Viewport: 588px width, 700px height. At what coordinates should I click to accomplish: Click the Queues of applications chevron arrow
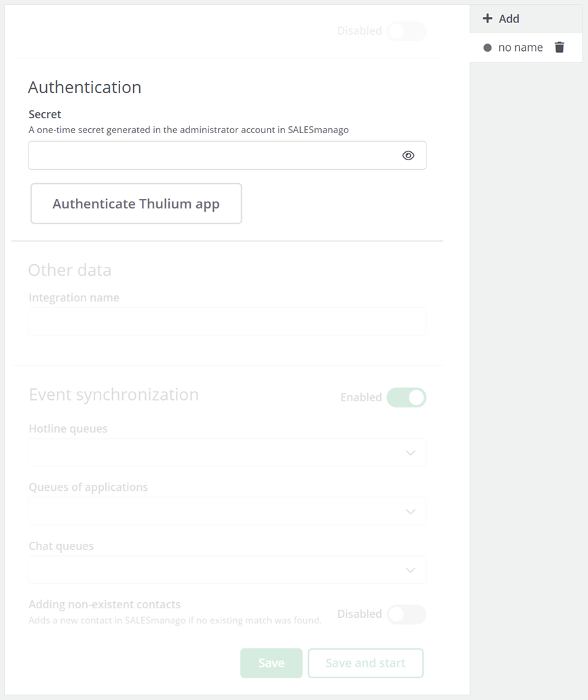(x=410, y=512)
